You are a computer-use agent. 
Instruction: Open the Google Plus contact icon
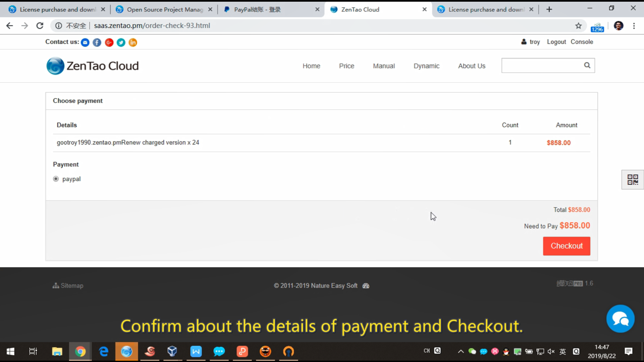point(109,43)
